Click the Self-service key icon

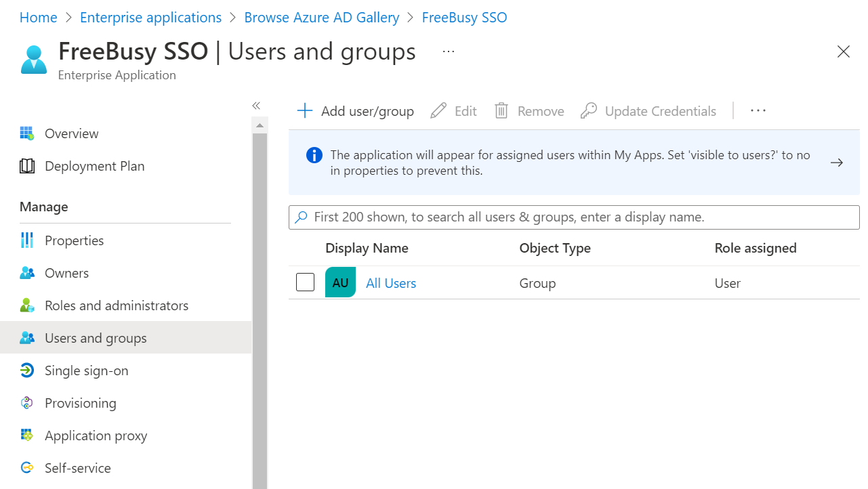pos(27,468)
